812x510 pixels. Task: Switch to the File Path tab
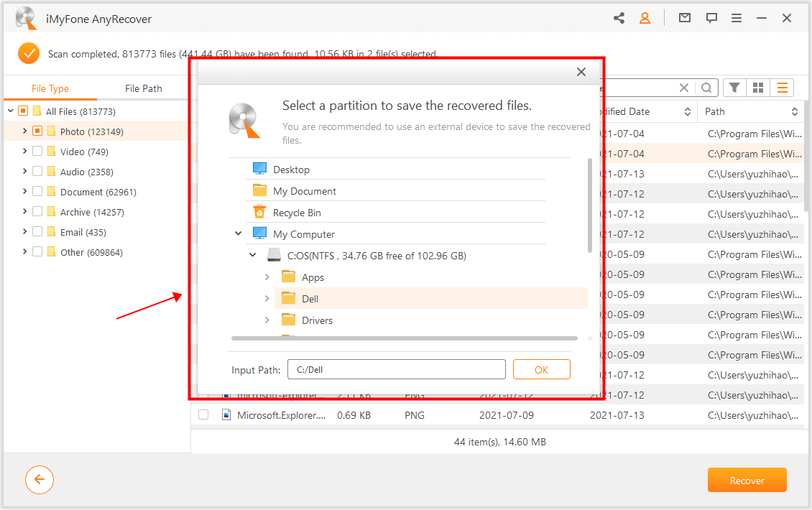pos(143,88)
